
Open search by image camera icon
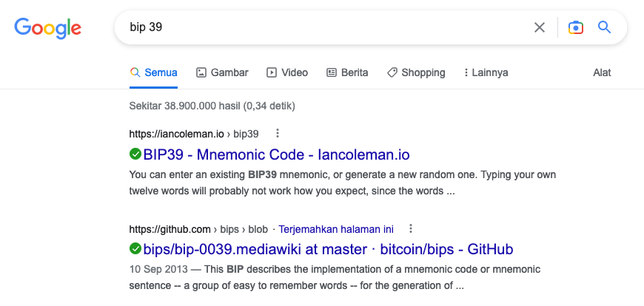coord(576,27)
